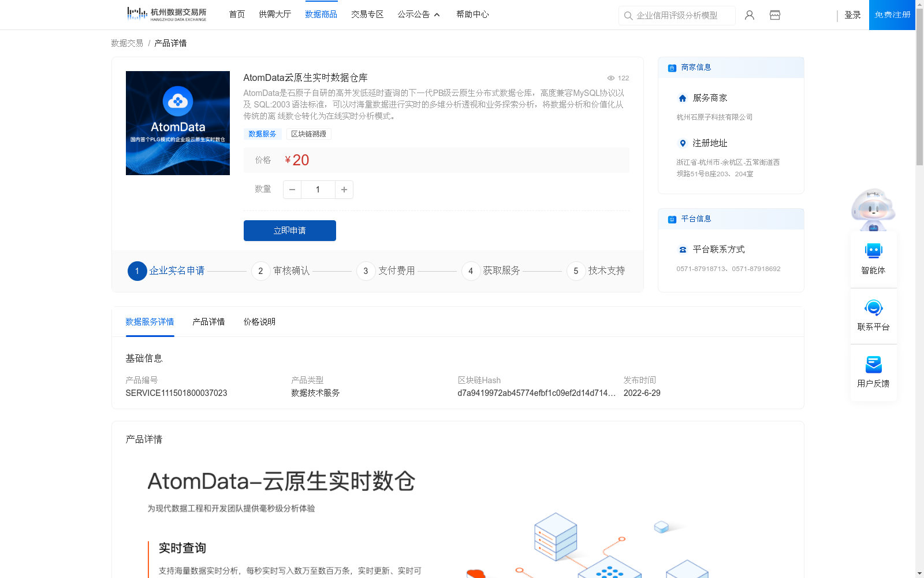Click the 商家信息 panel icon
The width and height of the screenshot is (924, 578).
[672, 68]
